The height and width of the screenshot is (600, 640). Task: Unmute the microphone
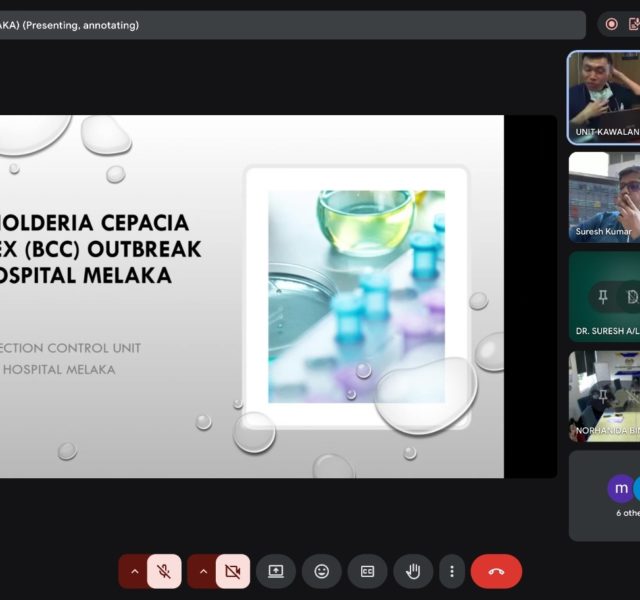pos(164,571)
